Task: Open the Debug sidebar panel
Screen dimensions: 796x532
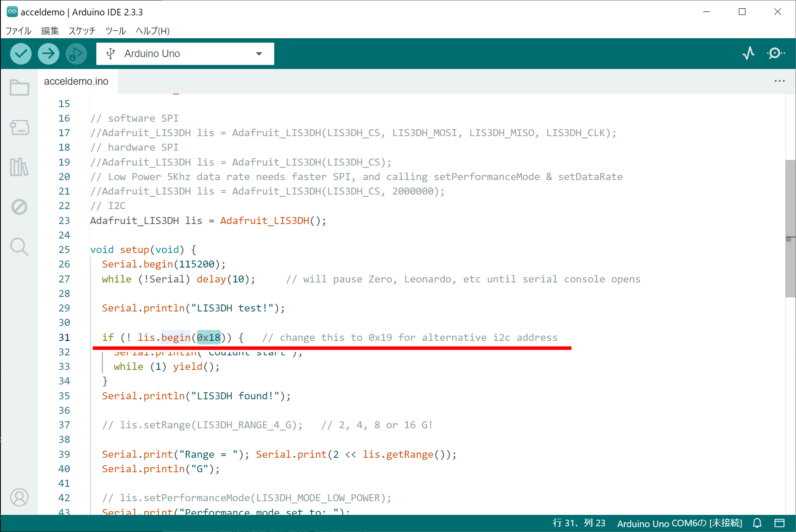Action: pos(19,206)
